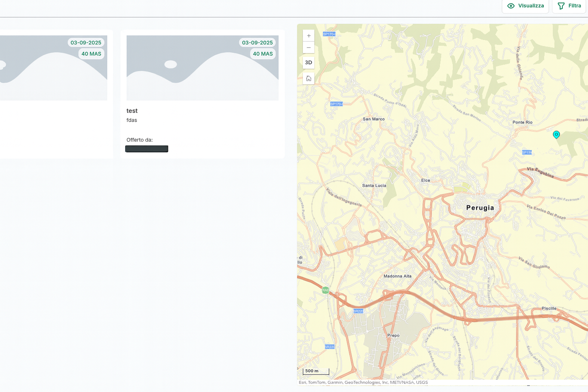Click the Ponte Rio map label
Screen dimensions: 588x392
click(x=522, y=122)
